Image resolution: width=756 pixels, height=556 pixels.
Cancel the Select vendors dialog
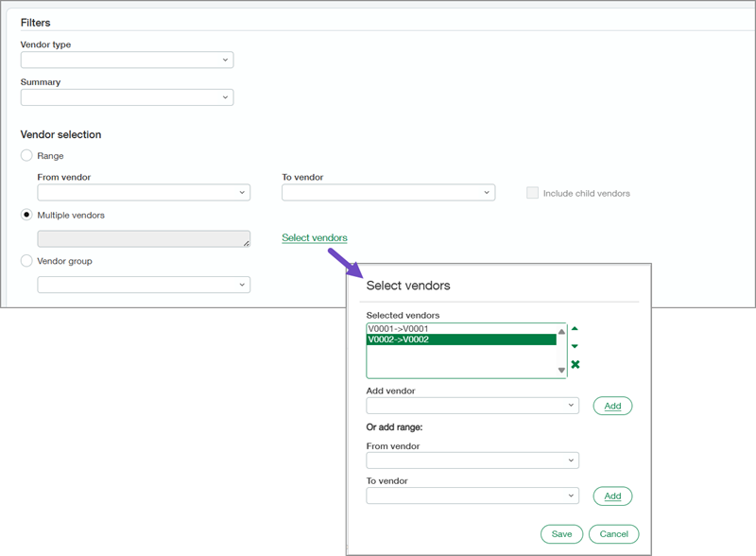tap(613, 534)
